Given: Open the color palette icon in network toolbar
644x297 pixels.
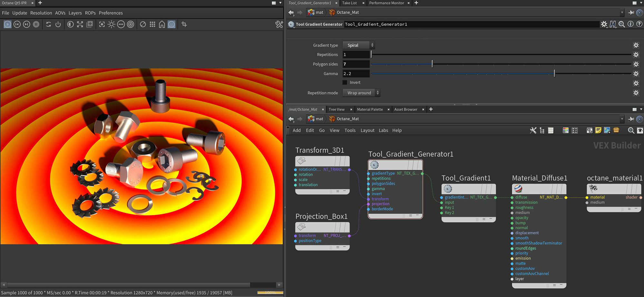Looking at the screenshot, I should (565, 130).
